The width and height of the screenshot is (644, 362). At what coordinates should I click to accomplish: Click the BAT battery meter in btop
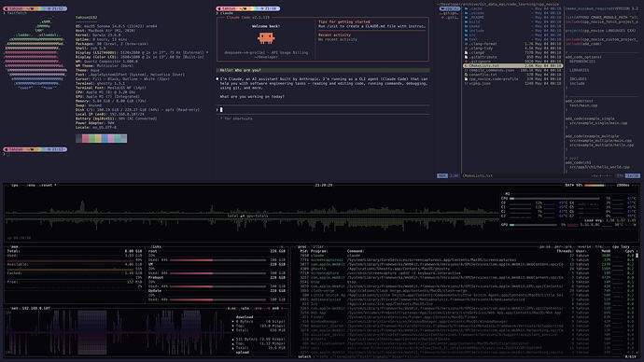[585, 185]
